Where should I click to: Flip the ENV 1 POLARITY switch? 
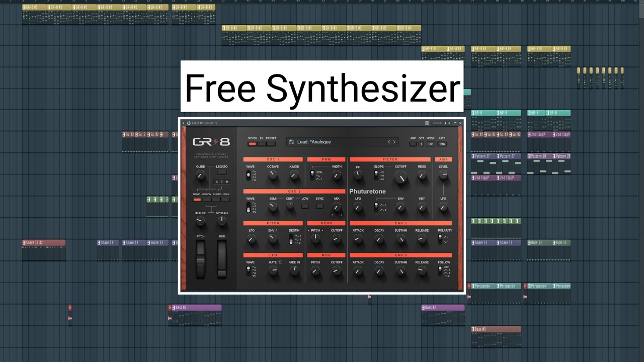click(440, 239)
